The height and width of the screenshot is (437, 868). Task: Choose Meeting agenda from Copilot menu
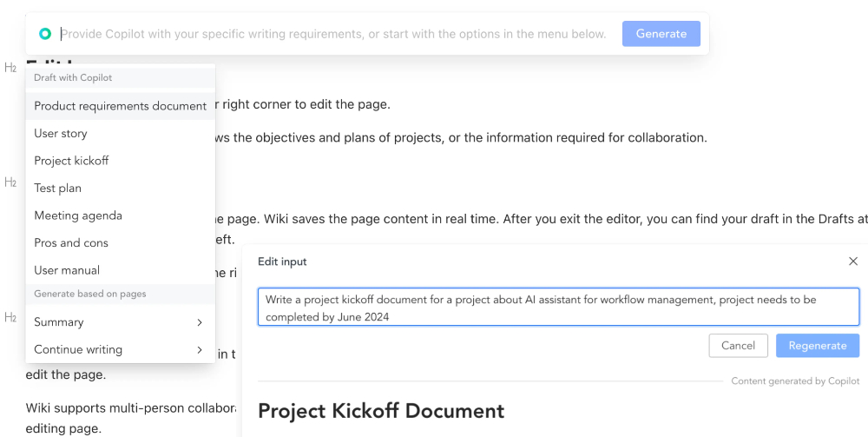click(78, 215)
